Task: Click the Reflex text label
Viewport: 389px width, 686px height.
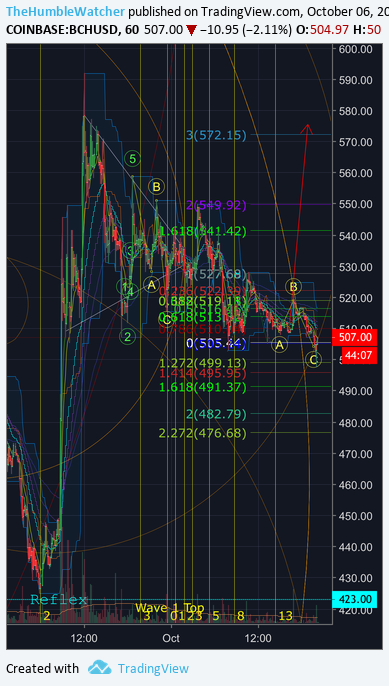Action: click(58, 599)
